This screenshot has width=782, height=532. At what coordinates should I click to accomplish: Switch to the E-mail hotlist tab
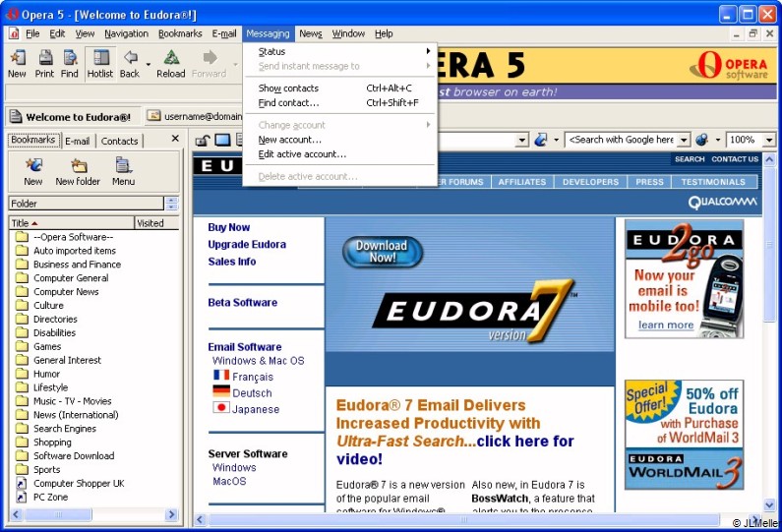click(78, 141)
